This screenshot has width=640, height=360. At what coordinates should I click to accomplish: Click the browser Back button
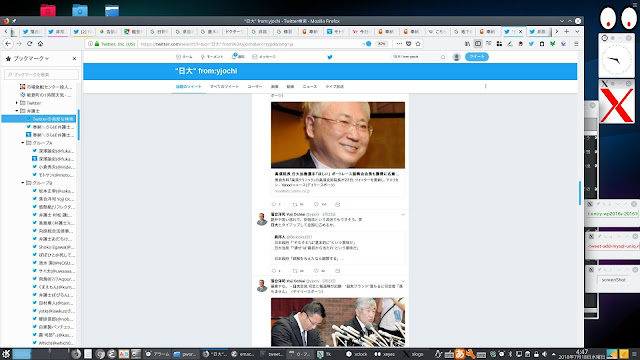pos(8,44)
